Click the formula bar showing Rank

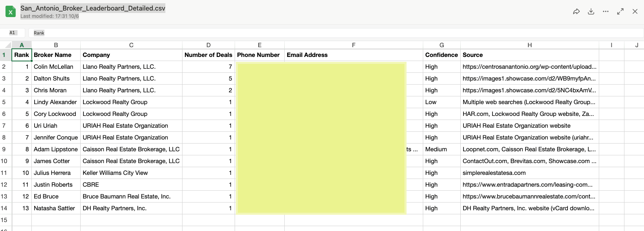click(336, 33)
